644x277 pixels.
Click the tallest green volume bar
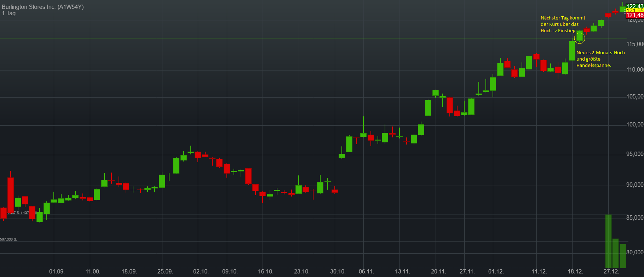tap(608, 241)
